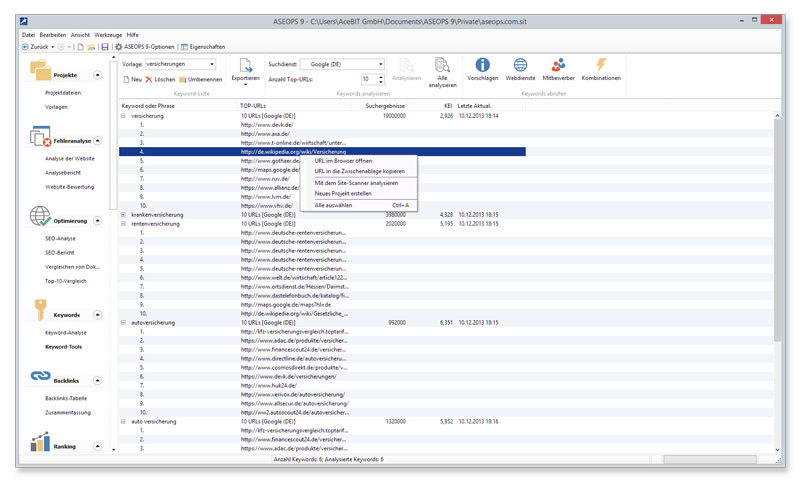Click the Backlinks chain icon
The width and height of the screenshot is (800, 492).
click(x=40, y=376)
